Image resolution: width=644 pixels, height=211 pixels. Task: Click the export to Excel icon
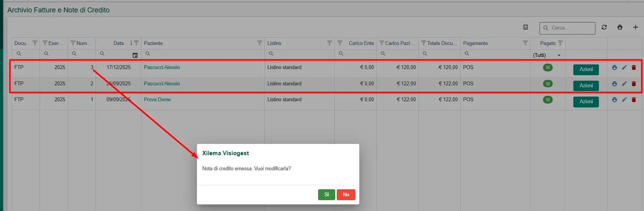point(526,27)
